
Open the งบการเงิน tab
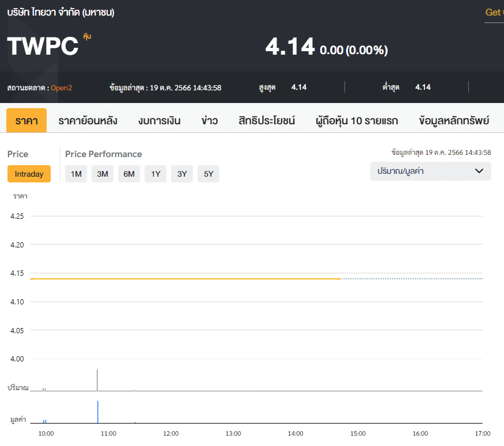click(160, 121)
